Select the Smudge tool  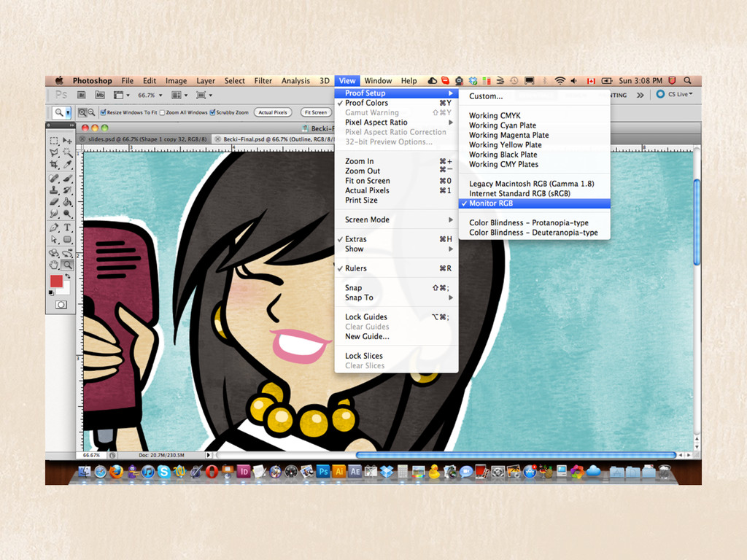point(54,214)
